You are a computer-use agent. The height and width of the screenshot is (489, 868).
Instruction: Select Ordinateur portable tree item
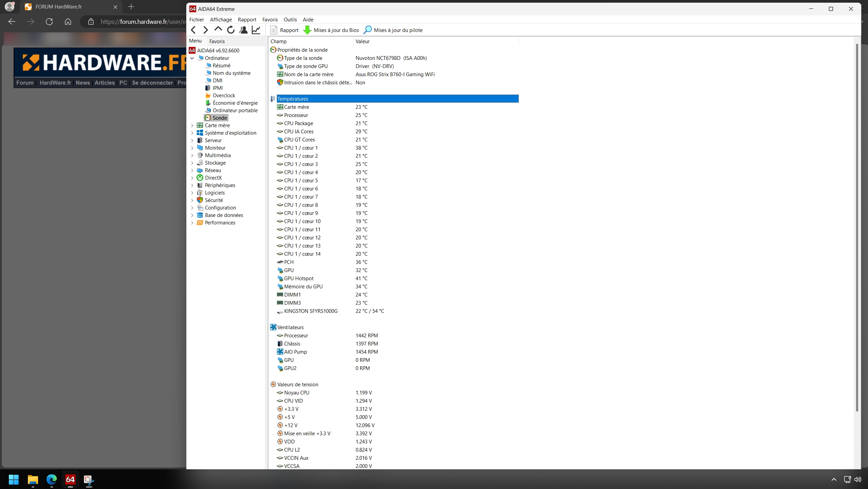coord(235,110)
